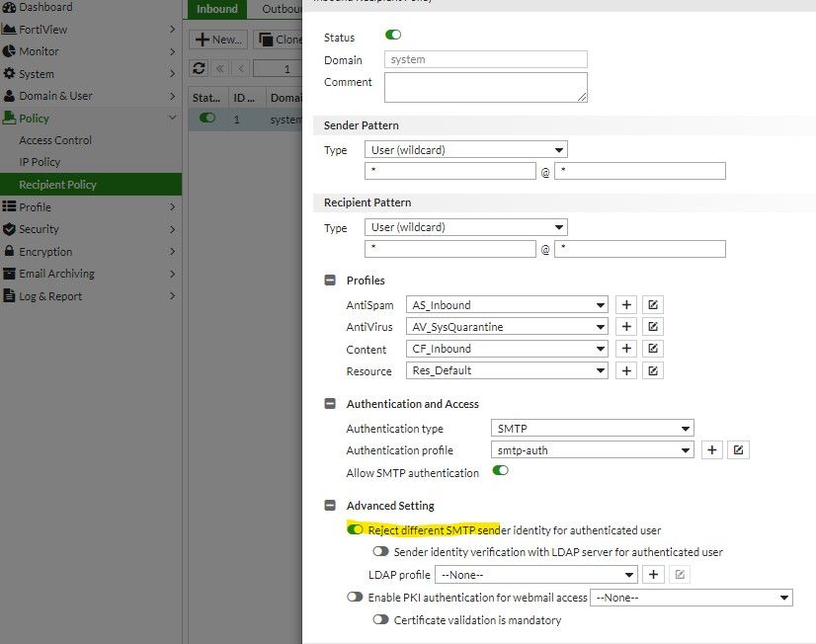Click into the Comment text area
816x644 pixels.
pyautogui.click(x=485, y=87)
